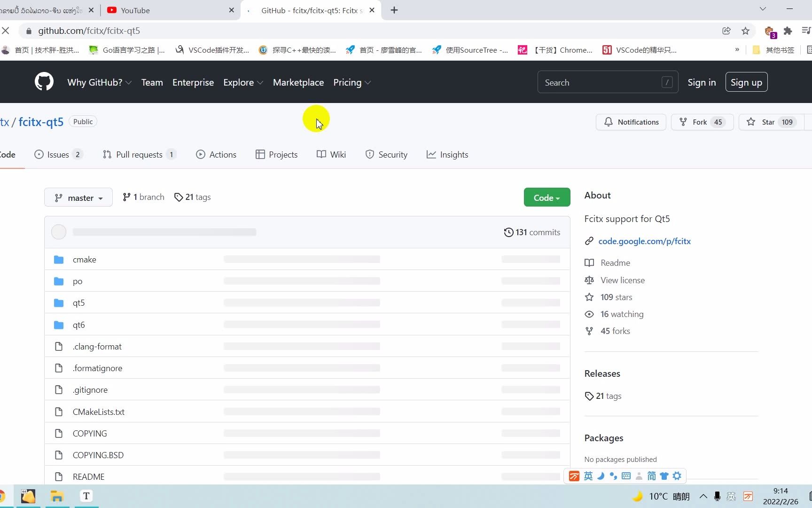Click the address bar URL

coord(89,31)
